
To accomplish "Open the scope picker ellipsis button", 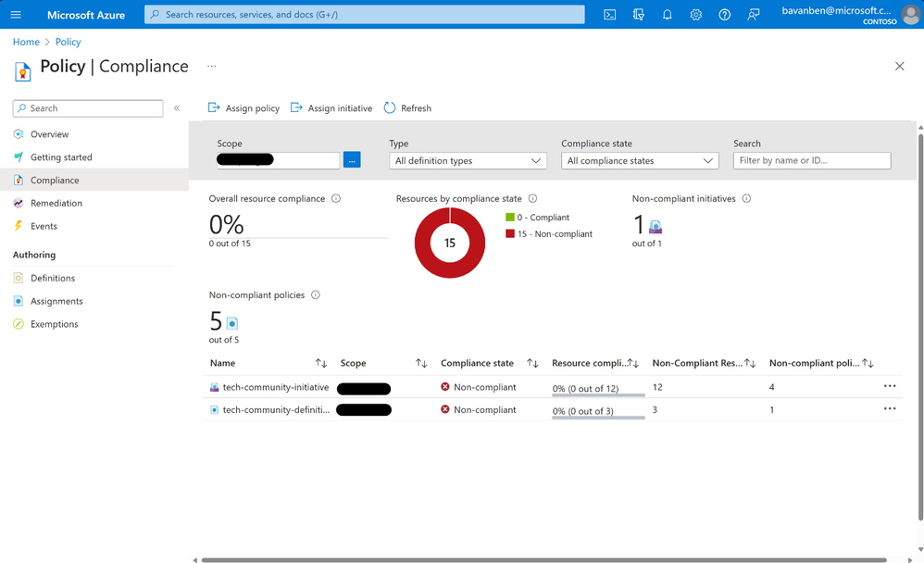I will pos(352,160).
